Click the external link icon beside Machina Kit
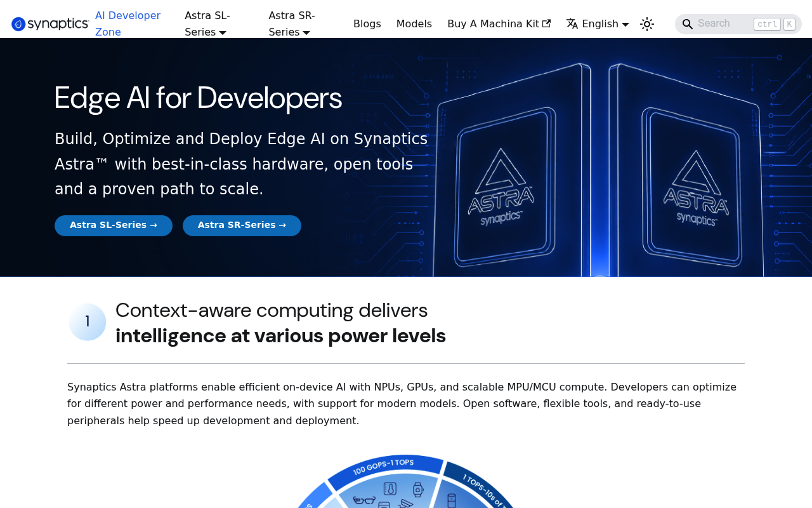812x508 pixels. pyautogui.click(x=546, y=24)
